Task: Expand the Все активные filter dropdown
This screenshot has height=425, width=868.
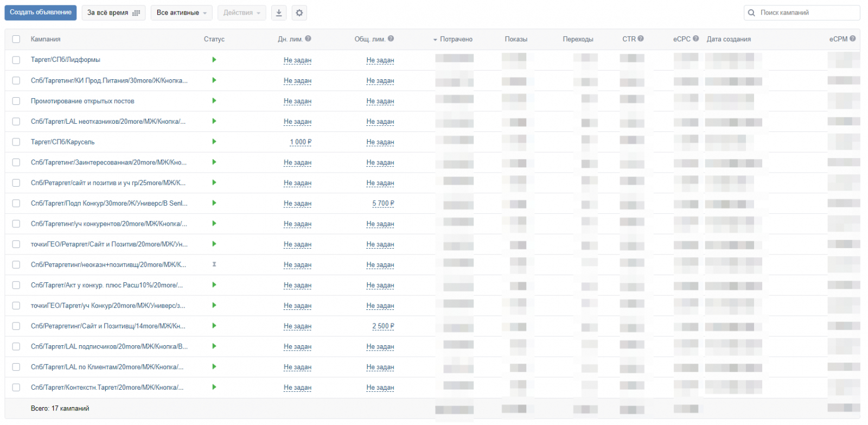Action: 182,12
